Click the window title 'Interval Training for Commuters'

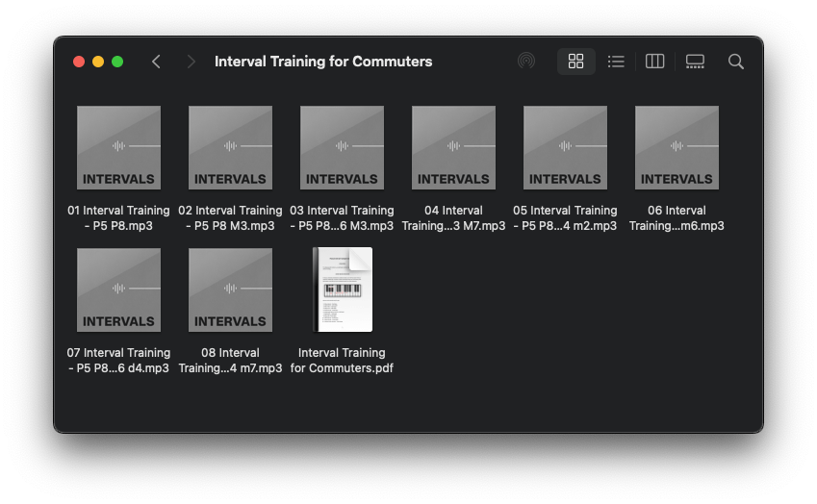pos(323,62)
